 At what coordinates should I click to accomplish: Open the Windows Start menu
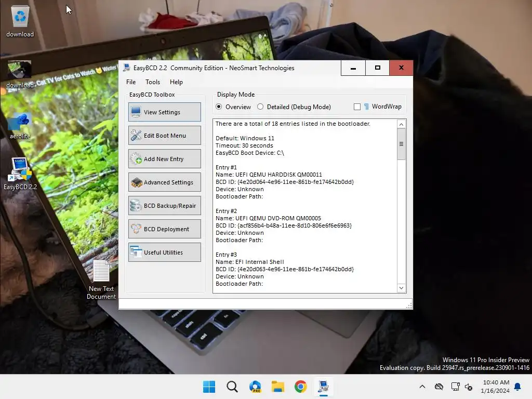pos(209,387)
